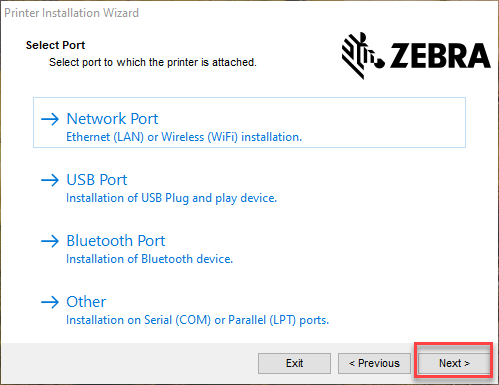The height and width of the screenshot is (385, 499).
Task: Pick the Bluetooth Port option title
Action: tap(116, 241)
